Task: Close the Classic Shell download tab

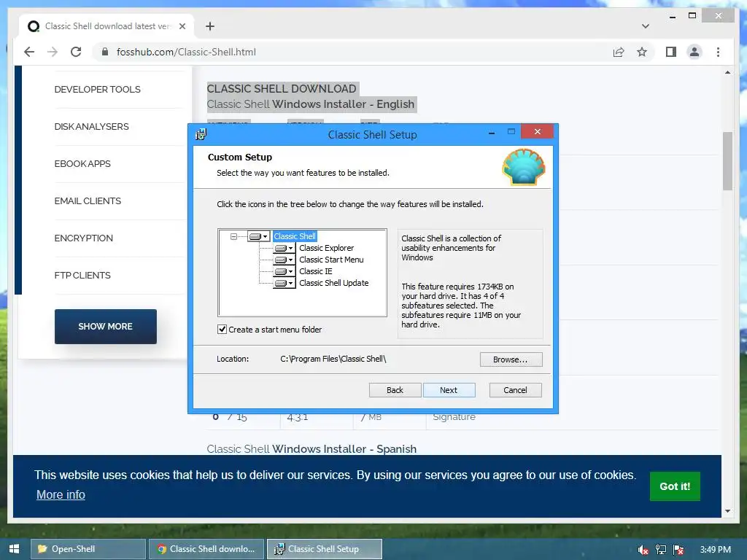Action: click(182, 26)
